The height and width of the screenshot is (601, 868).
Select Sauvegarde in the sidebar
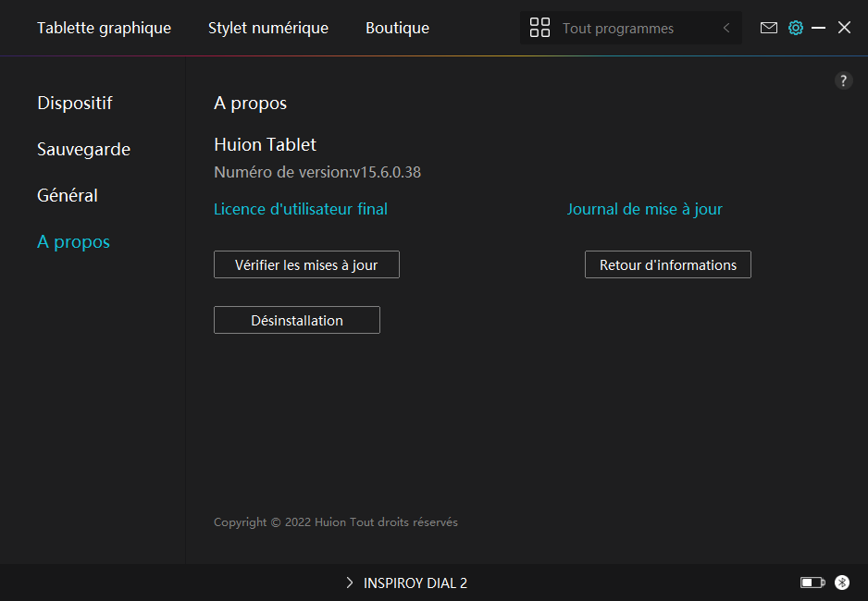[83, 149]
